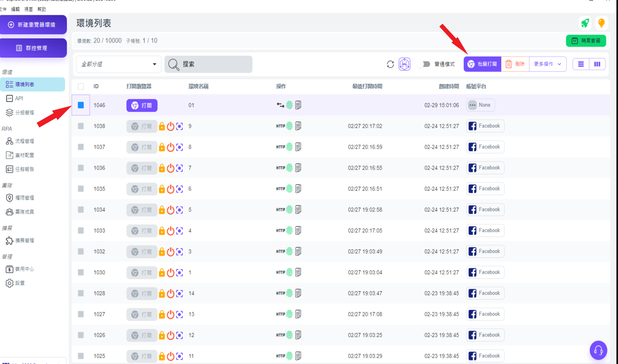Screen dimensions: 618x364
Task: Click the refresh list icon
Action: pyautogui.click(x=390, y=64)
